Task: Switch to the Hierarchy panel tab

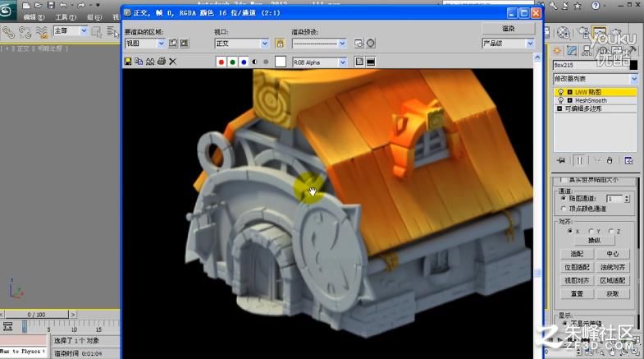Action: click(x=587, y=51)
